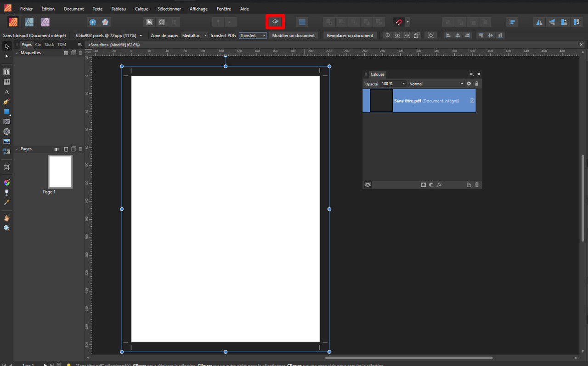
Task: Click the horizontal scrollbar below the canvas
Action: click(409, 358)
